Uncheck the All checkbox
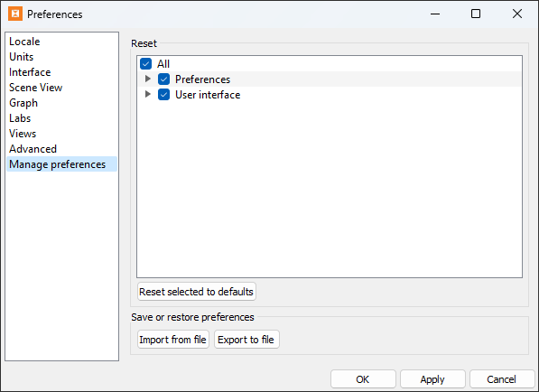The height and width of the screenshot is (392, 539). [x=145, y=63]
